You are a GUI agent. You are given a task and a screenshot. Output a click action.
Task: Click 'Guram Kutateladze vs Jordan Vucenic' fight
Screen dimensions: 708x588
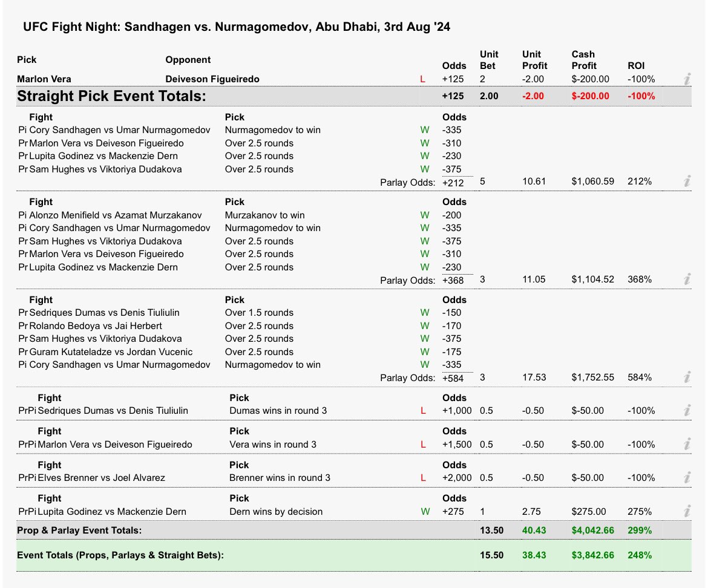111,352
